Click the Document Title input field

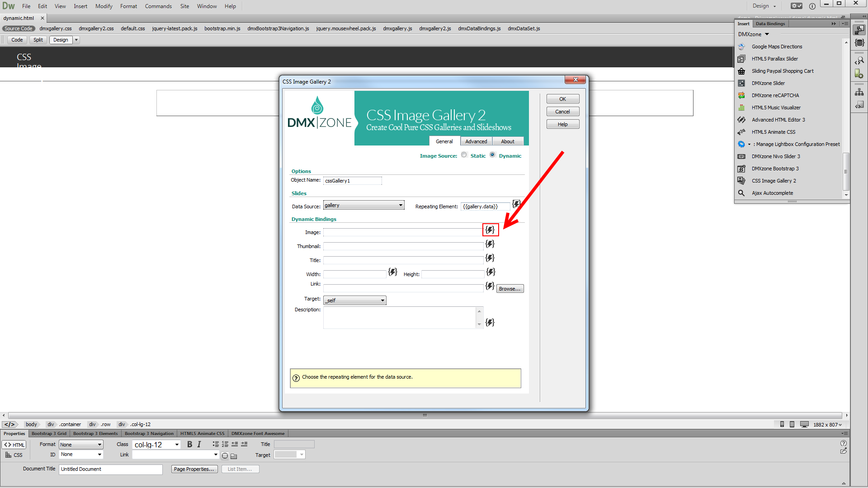111,469
